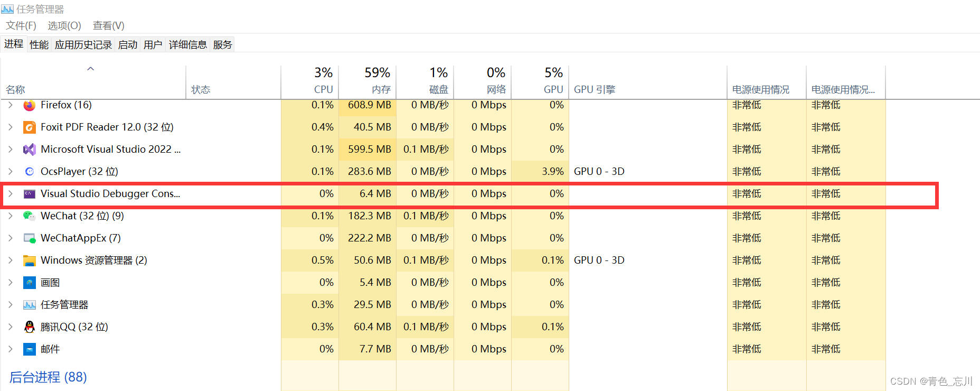Expand the Firefox (16) process group
The width and height of the screenshot is (980, 391).
(x=10, y=105)
